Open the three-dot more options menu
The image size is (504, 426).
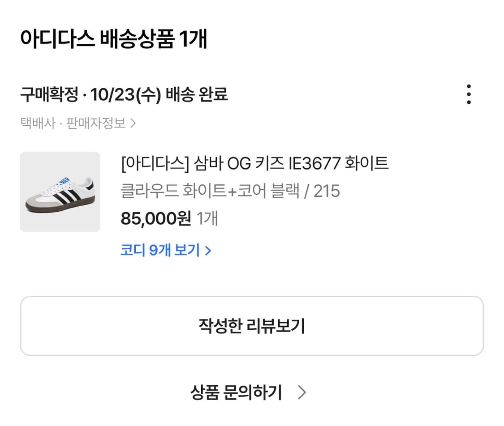[x=469, y=94]
